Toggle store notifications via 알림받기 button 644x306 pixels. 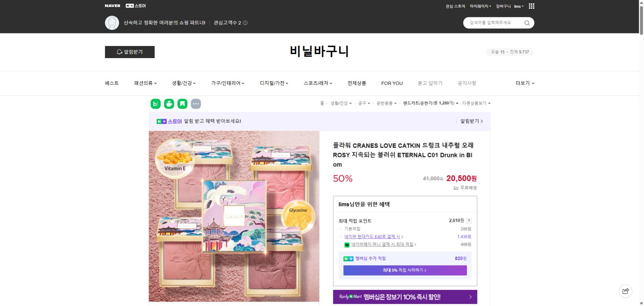click(x=130, y=52)
